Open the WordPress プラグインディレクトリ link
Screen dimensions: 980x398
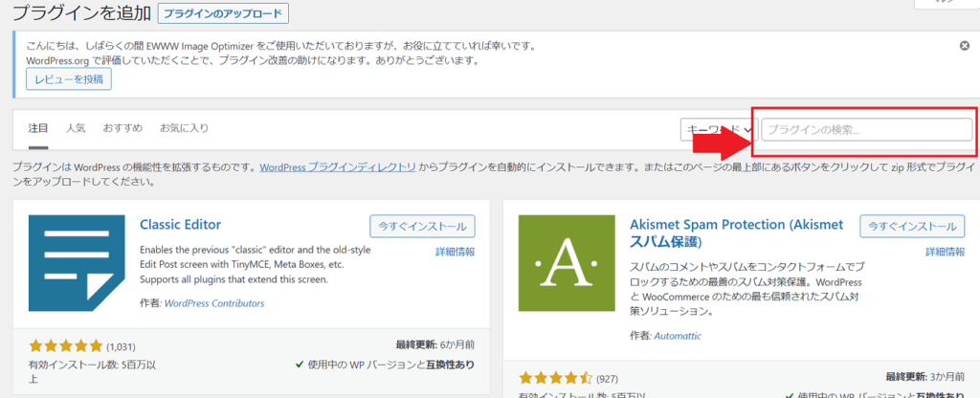(338, 167)
